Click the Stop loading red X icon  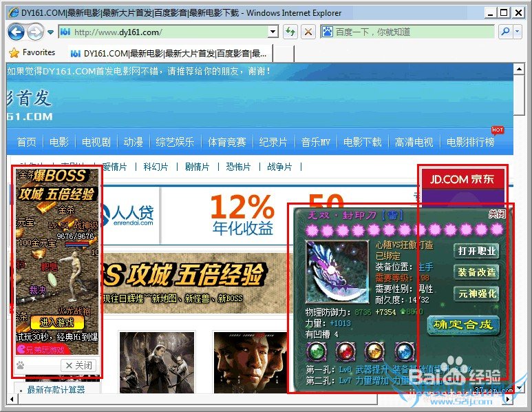(x=308, y=32)
